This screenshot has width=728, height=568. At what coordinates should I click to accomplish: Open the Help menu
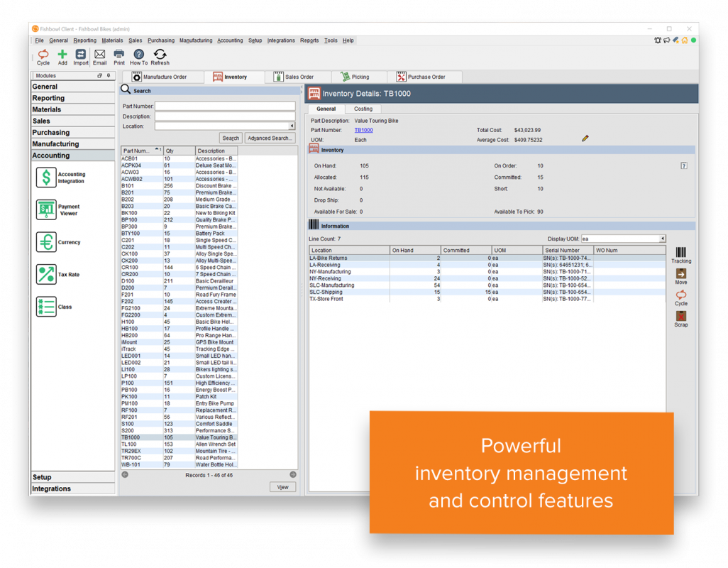348,40
